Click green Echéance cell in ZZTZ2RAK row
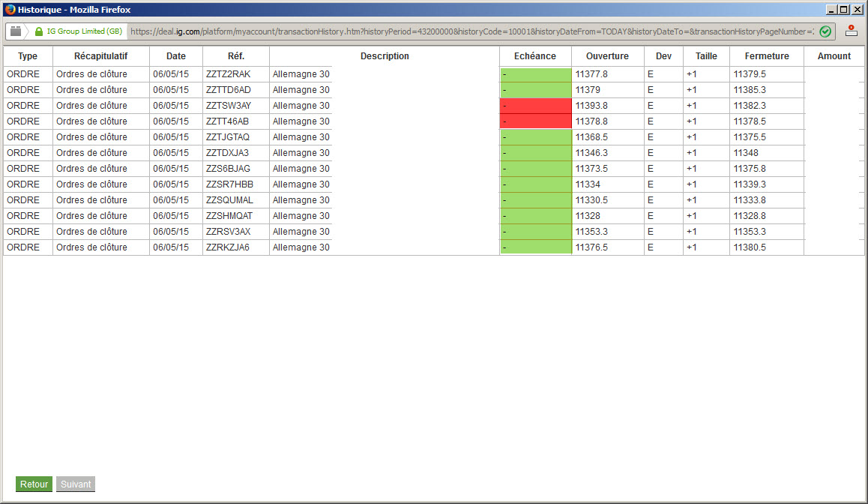 click(535, 74)
